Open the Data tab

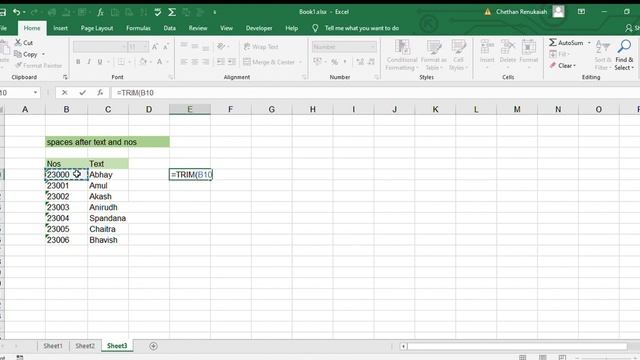(x=169, y=28)
